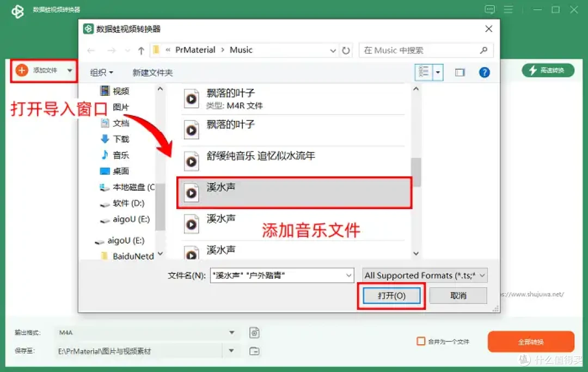Click 取消 button
This screenshot has width=588, height=372.
(x=458, y=296)
